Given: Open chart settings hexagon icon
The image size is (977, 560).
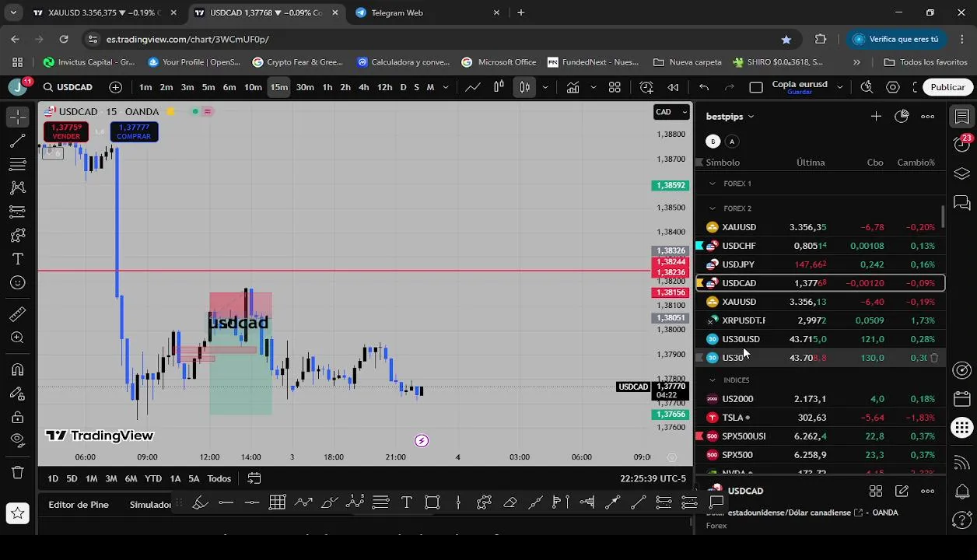Looking at the screenshot, I should (893, 87).
